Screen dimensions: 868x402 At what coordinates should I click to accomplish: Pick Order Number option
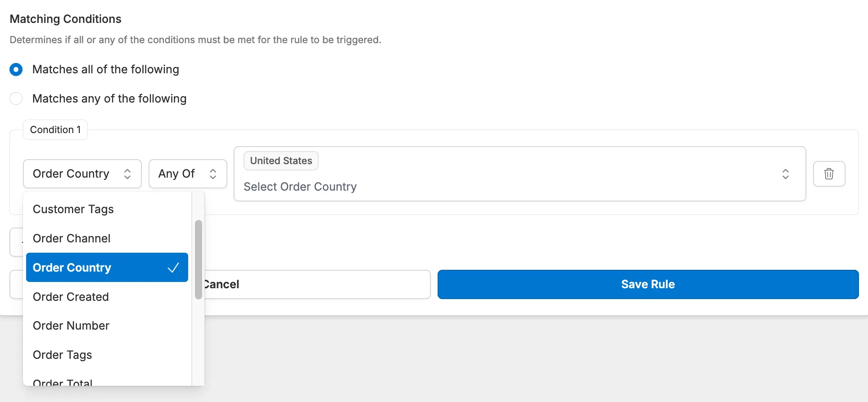coord(71,326)
